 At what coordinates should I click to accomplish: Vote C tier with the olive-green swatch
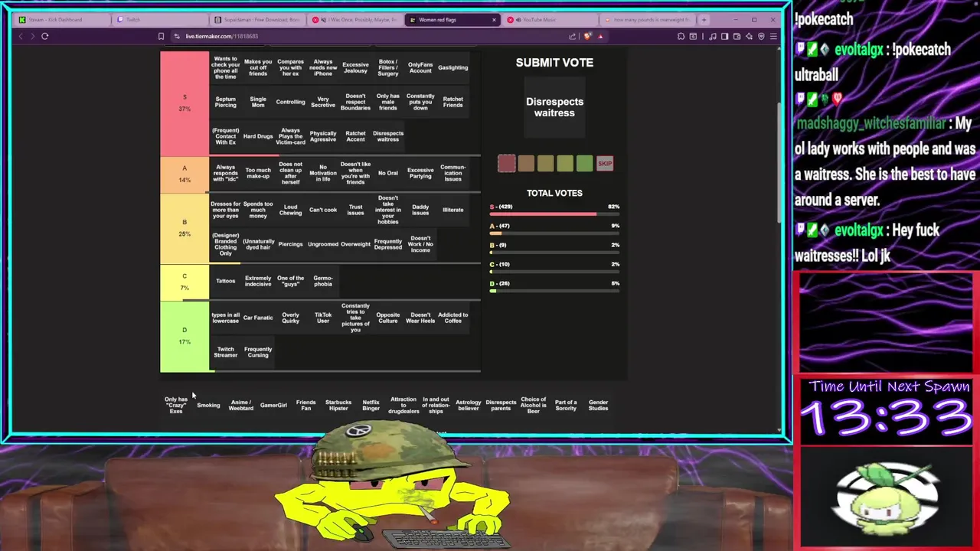[565, 163]
